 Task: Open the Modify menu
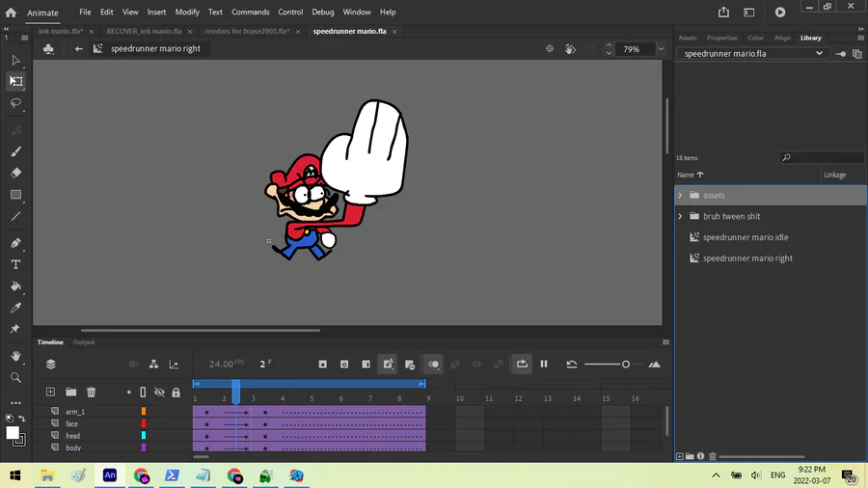click(187, 12)
